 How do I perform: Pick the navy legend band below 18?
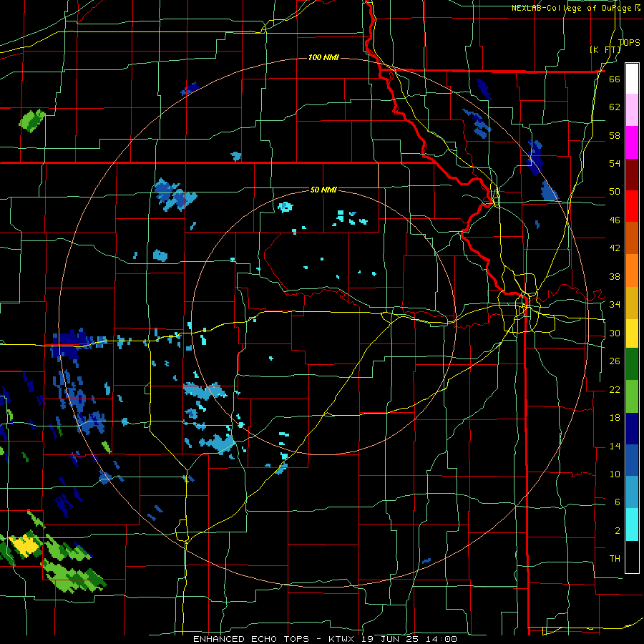[x=632, y=429]
